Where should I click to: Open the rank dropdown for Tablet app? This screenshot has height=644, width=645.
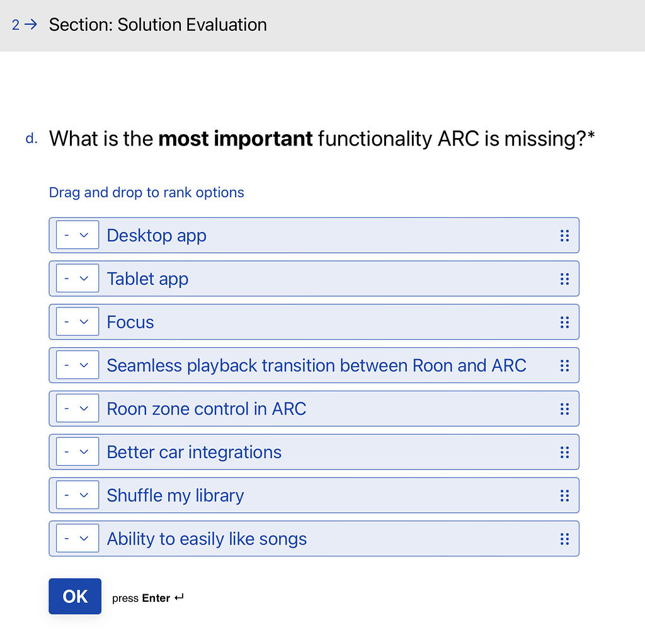coord(77,278)
